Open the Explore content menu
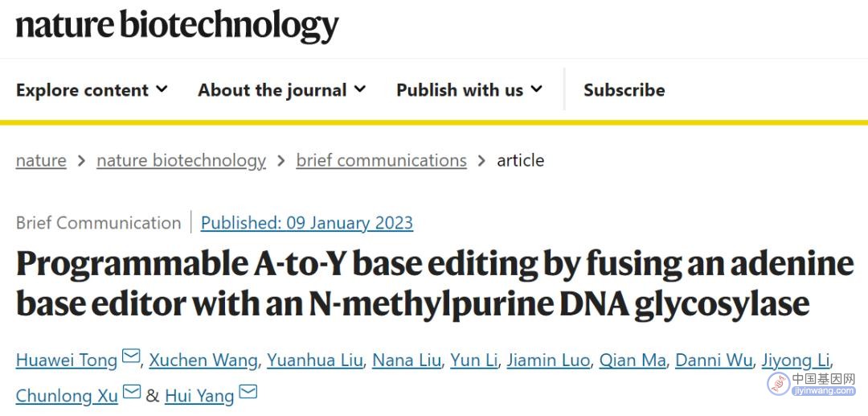 coord(82,90)
